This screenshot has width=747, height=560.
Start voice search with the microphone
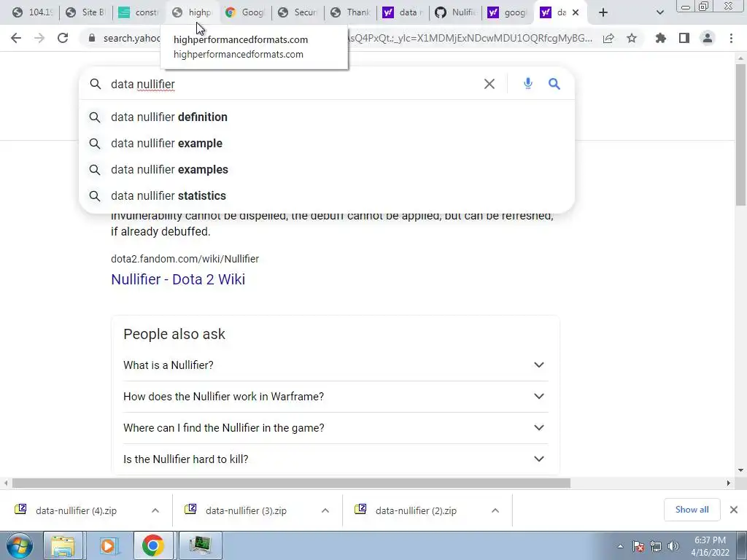528,84
